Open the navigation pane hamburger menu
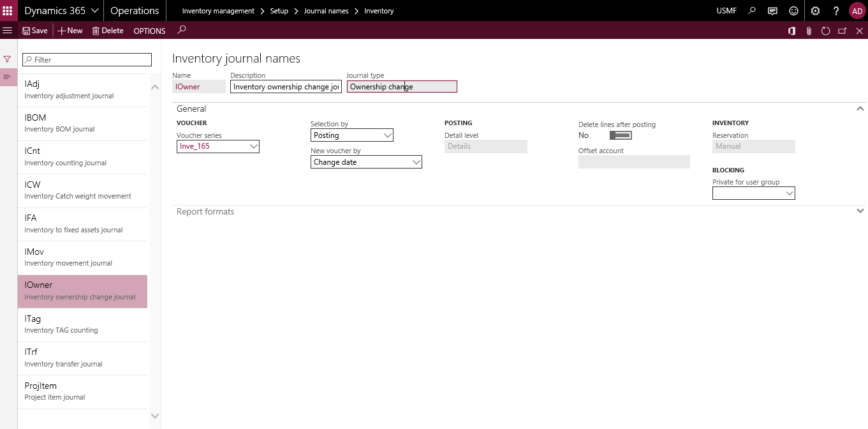 click(8, 30)
